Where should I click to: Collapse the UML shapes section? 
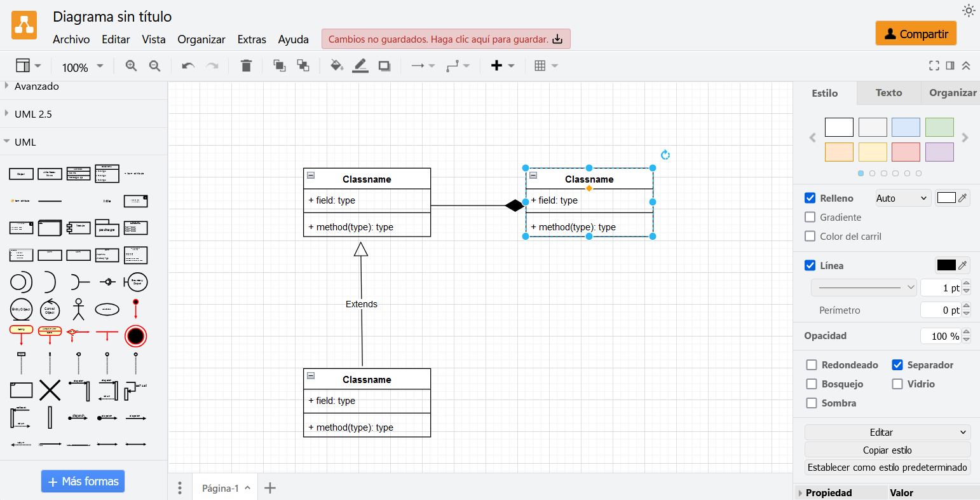[x=25, y=142]
